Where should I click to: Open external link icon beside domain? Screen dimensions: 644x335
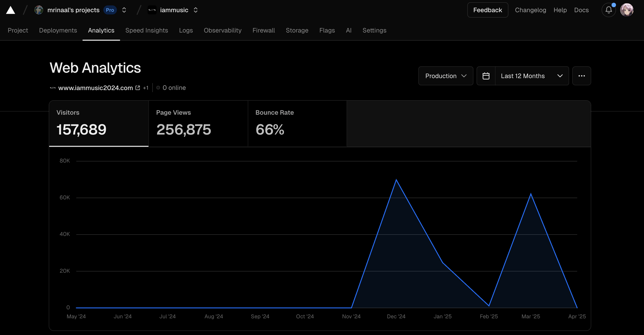coord(137,88)
